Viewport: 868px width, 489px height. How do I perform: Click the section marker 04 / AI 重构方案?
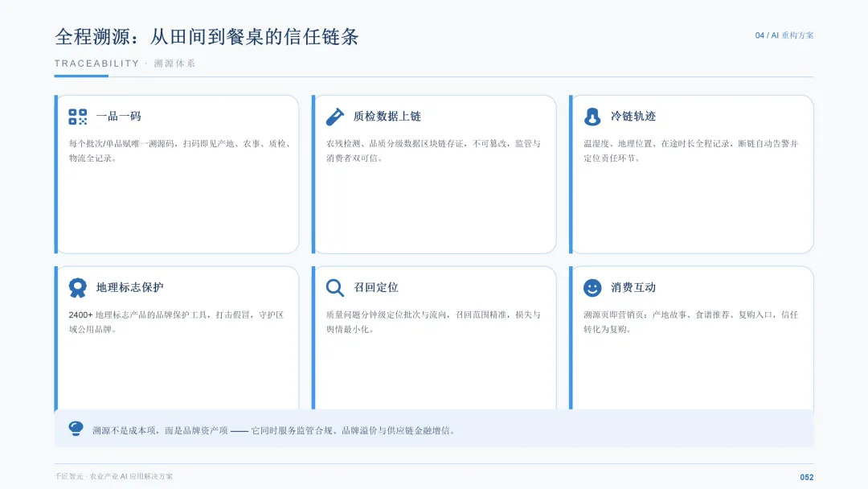(x=784, y=35)
